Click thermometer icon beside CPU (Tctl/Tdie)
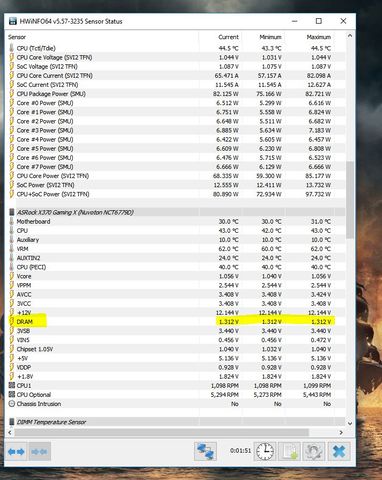 [12, 48]
